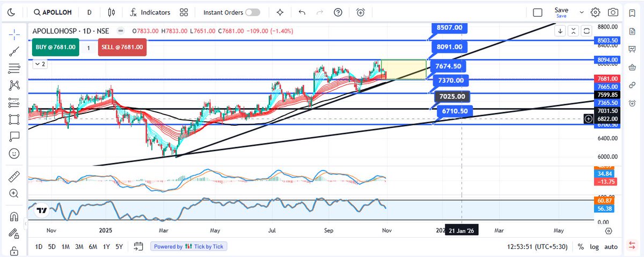Maximize the chart pane
Viewport: 644px width, 257px height.
coord(587,31)
